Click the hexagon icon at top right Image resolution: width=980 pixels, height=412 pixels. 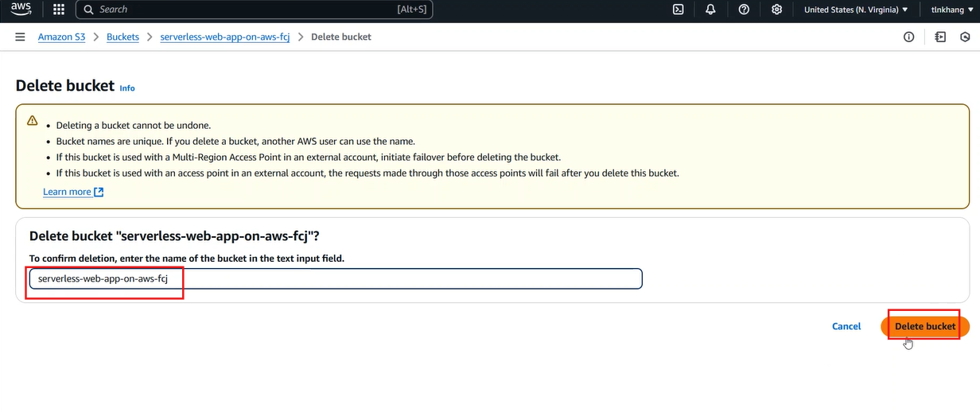pyautogui.click(x=965, y=37)
